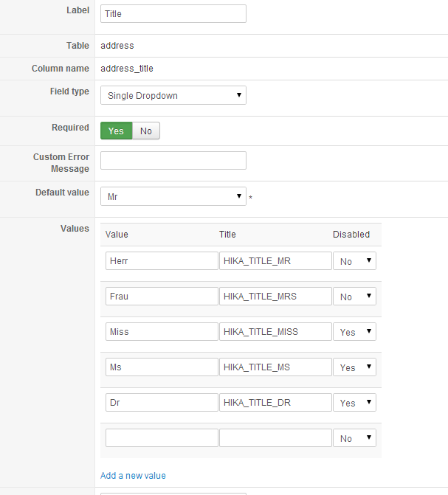Open the Default value dropdown

click(x=173, y=196)
